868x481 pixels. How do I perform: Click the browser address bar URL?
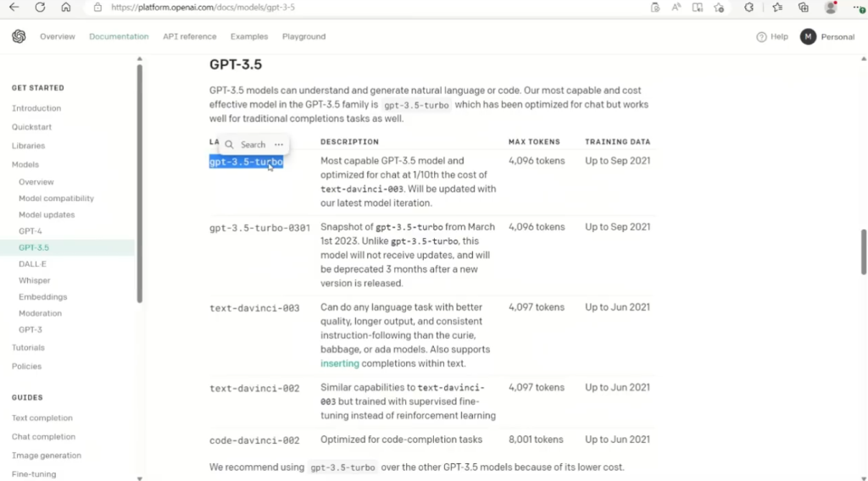pyautogui.click(x=203, y=8)
